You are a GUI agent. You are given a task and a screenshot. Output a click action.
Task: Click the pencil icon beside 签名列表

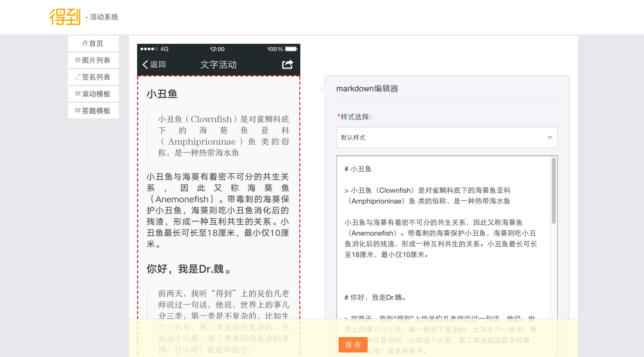pyautogui.click(x=78, y=77)
